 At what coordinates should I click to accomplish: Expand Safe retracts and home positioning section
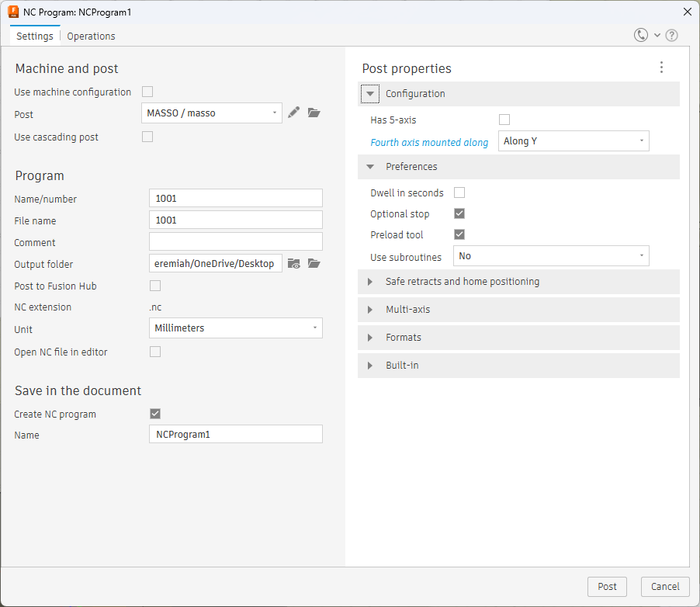point(462,282)
